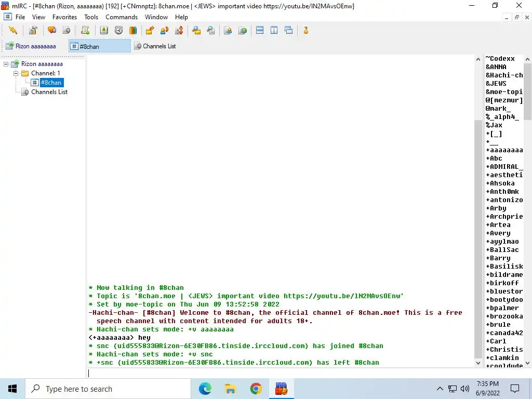Collapse the Channel: 1 folder node
Screen dimensions: 532x399
click(x=16, y=73)
